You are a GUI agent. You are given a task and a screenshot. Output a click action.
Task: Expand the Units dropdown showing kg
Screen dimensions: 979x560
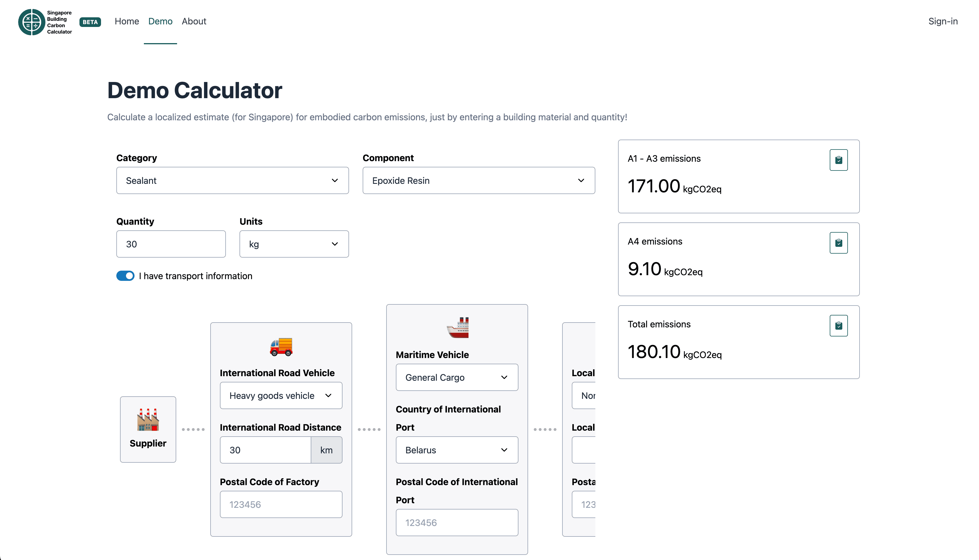tap(294, 244)
